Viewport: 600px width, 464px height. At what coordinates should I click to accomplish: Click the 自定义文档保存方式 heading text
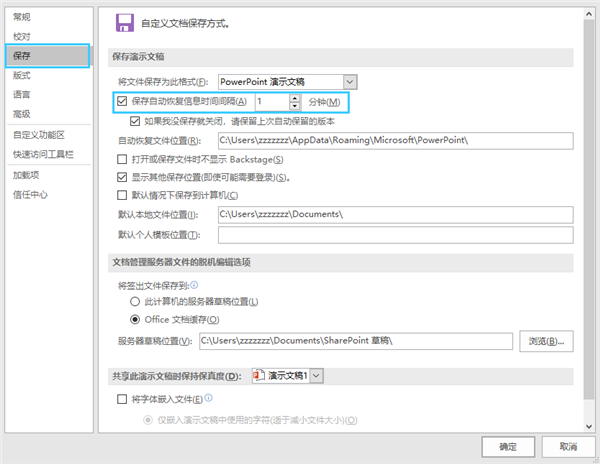[186, 24]
